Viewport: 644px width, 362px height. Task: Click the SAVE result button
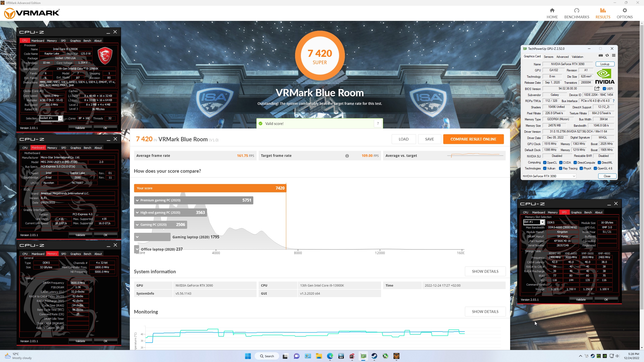(x=429, y=139)
